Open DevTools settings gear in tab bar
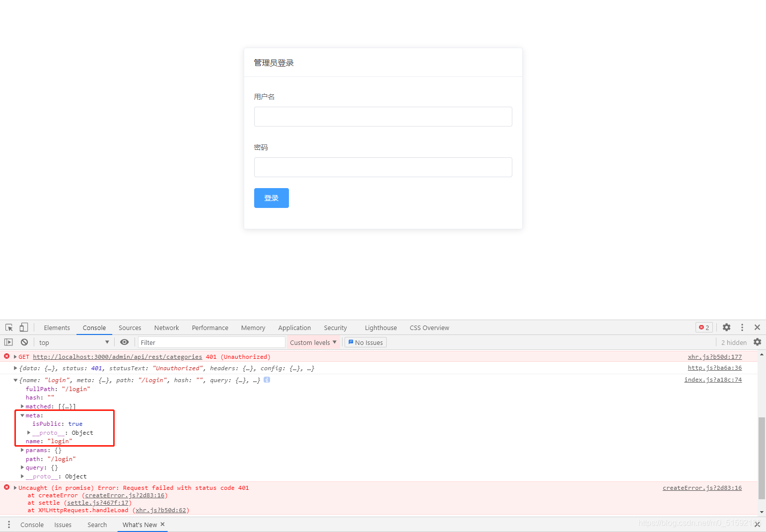 (727, 328)
